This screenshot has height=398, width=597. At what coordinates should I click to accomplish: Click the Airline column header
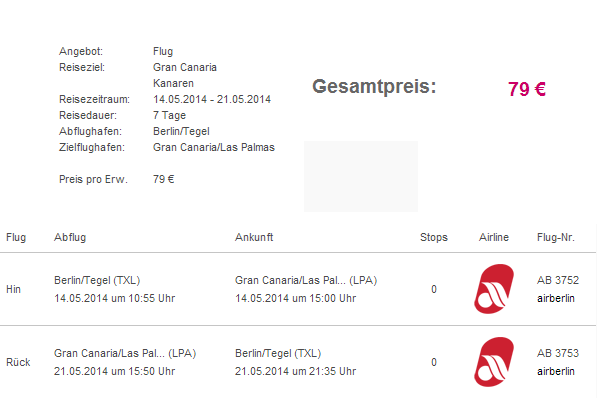494,237
